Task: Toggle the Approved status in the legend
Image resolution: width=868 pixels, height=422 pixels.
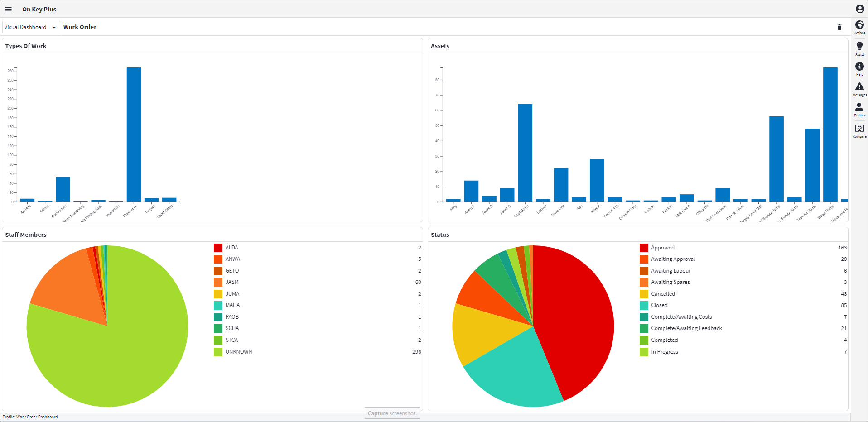Action: click(x=662, y=248)
